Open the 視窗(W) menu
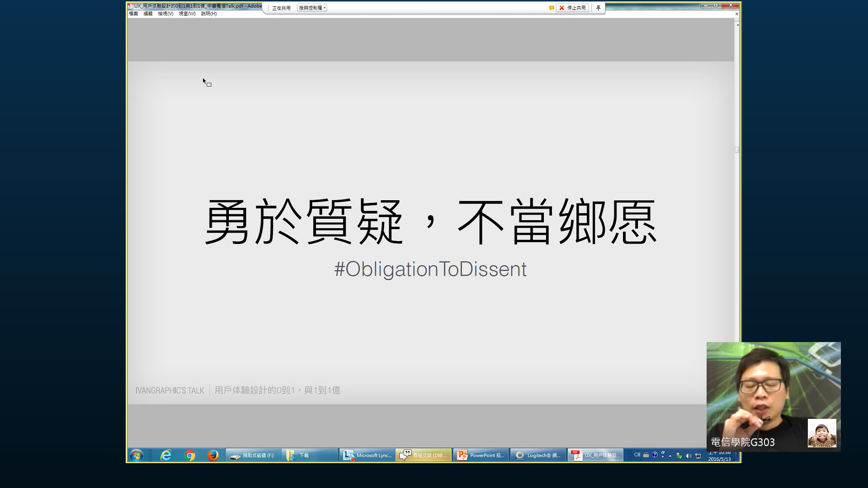The height and width of the screenshot is (488, 868). coord(187,14)
